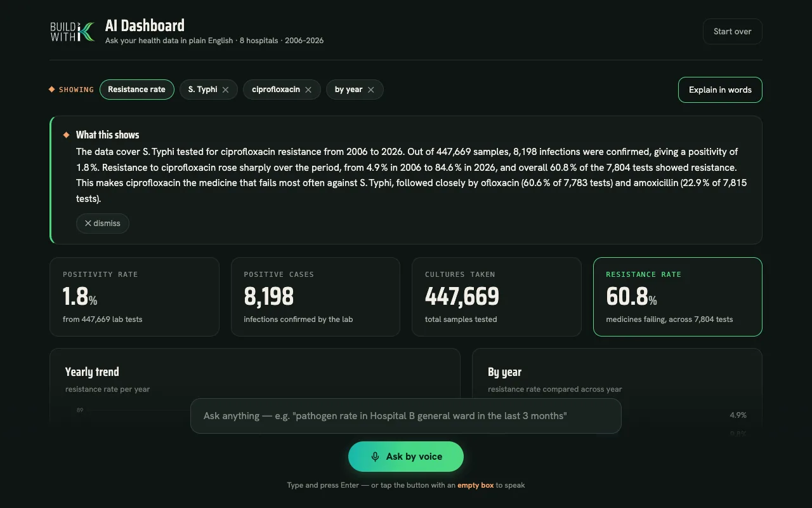Select the Positivity Rate card

click(134, 297)
